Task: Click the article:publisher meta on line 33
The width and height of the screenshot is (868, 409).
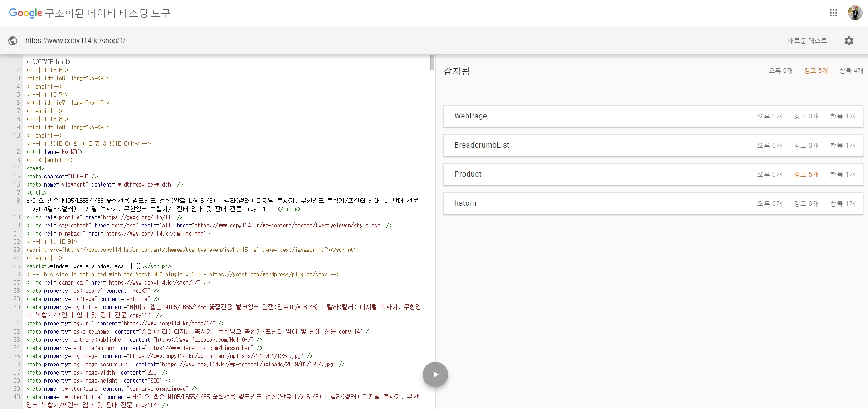Action: coord(144,340)
